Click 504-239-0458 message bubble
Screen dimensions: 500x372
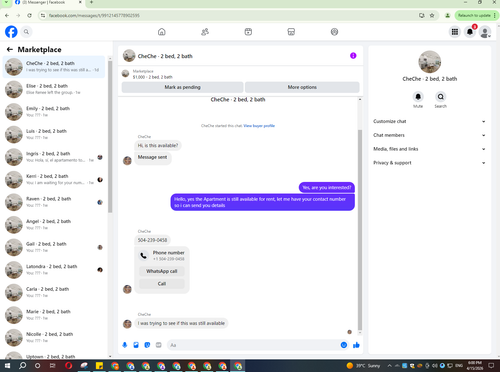[x=152, y=240]
